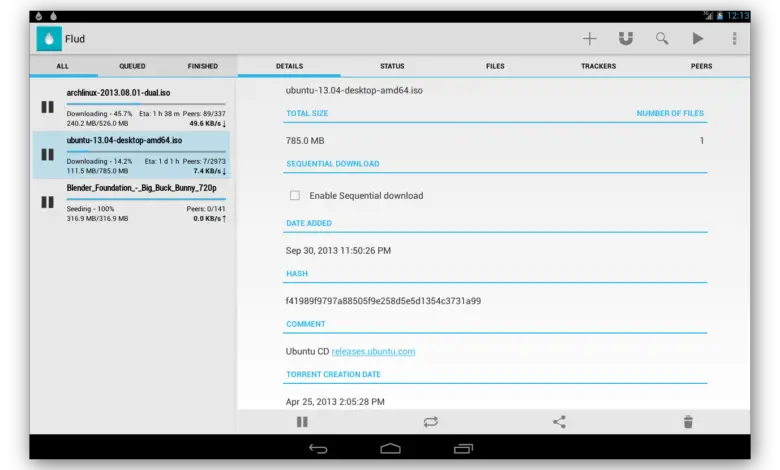Tap the battery icon in status bar
The width and height of the screenshot is (780, 470).
[x=720, y=16]
